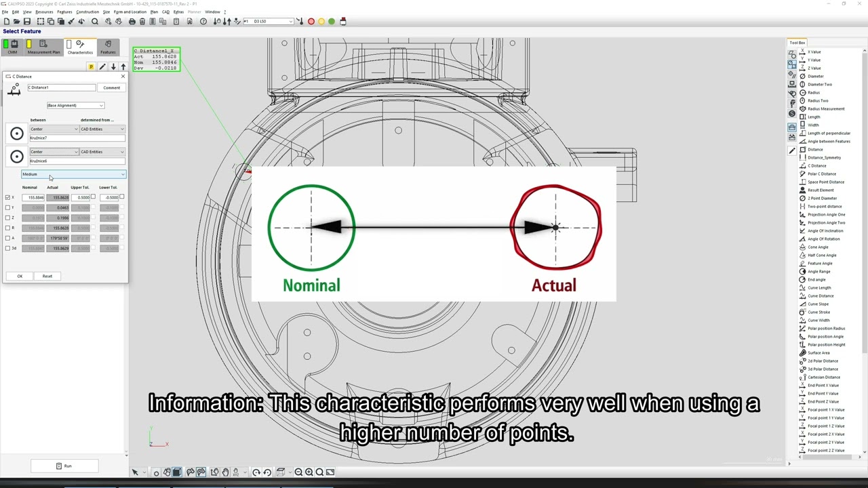Click the red traffic light button

click(x=311, y=22)
